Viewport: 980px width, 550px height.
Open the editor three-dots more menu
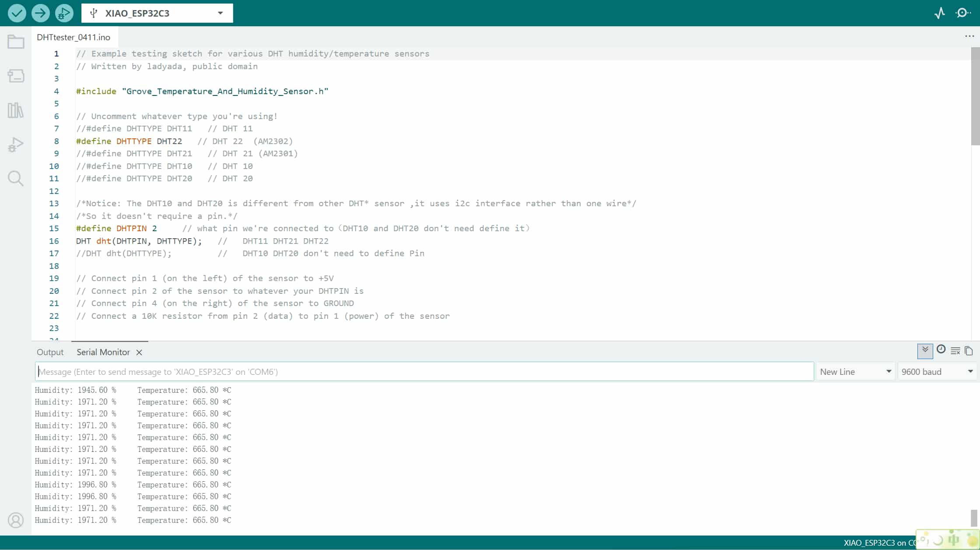pyautogui.click(x=969, y=36)
